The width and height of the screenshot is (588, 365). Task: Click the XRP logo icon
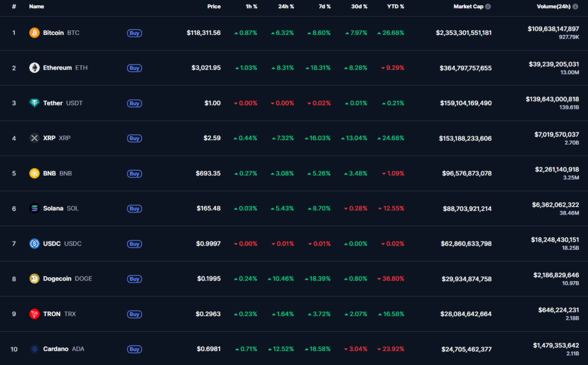click(x=34, y=138)
